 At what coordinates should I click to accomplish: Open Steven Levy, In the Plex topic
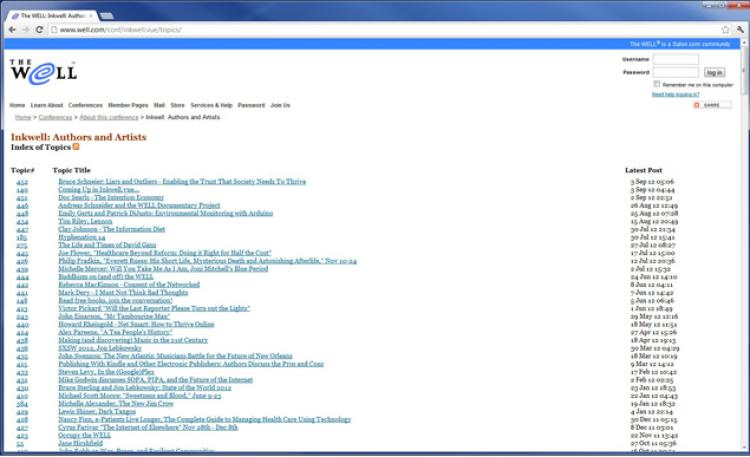tap(106, 372)
